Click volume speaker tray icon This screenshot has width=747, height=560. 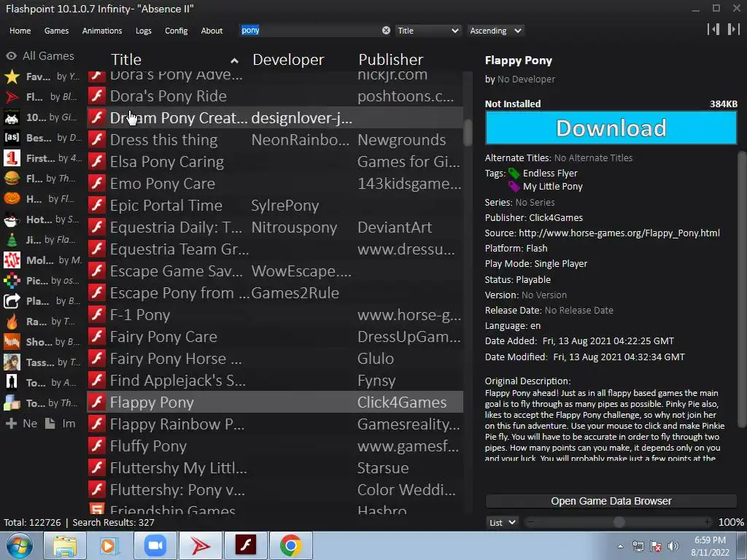673,546
